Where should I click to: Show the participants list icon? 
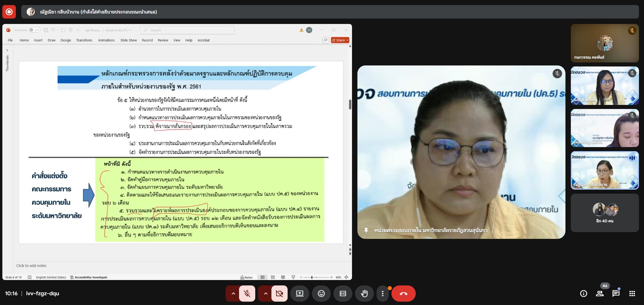point(599,294)
